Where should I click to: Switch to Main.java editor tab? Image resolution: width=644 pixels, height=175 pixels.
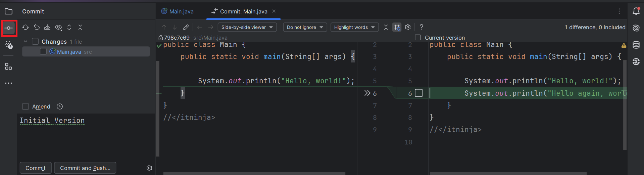coord(178,11)
